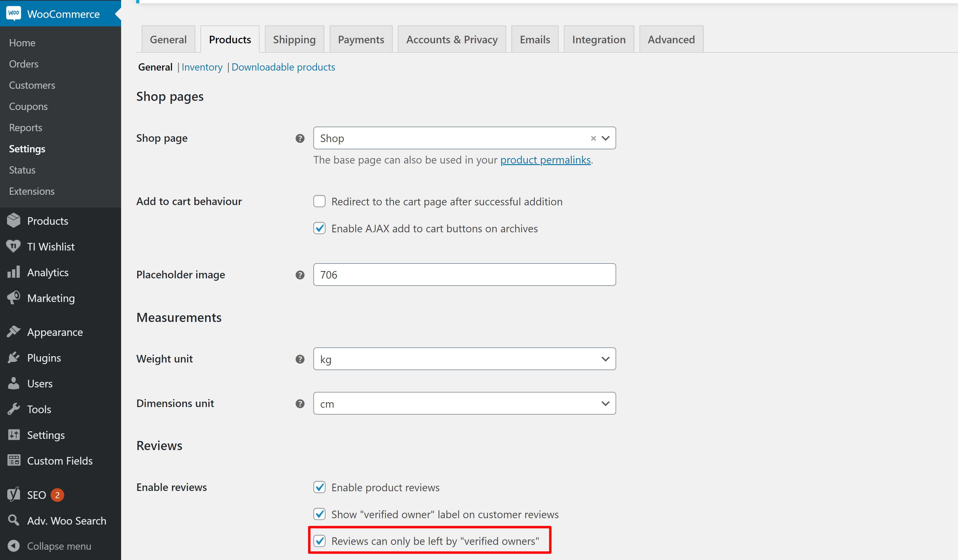Screen dimensions: 958x560
Task: Click the Custom Fields sidebar icon
Action: point(13,460)
